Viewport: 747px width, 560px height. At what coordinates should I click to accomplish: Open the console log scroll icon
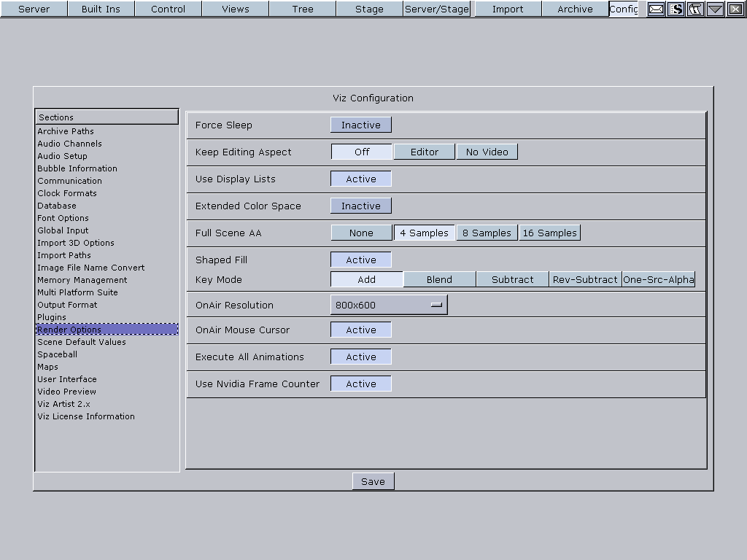click(x=694, y=9)
